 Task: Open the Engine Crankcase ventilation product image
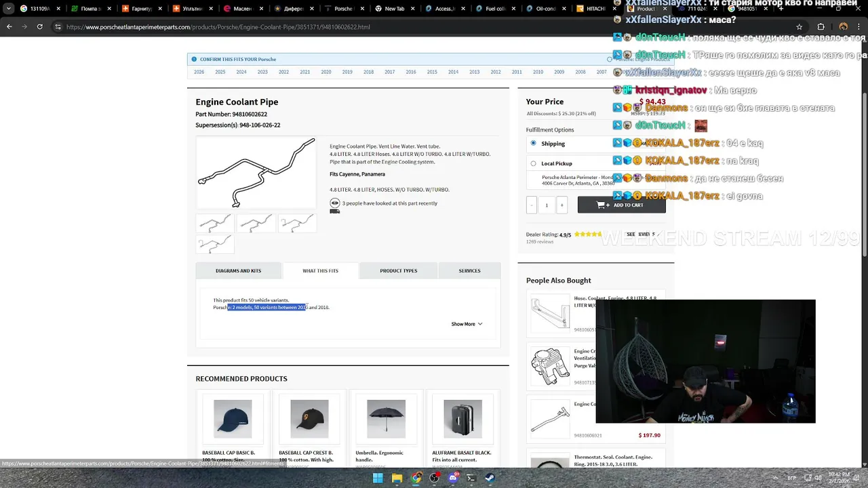click(550, 365)
